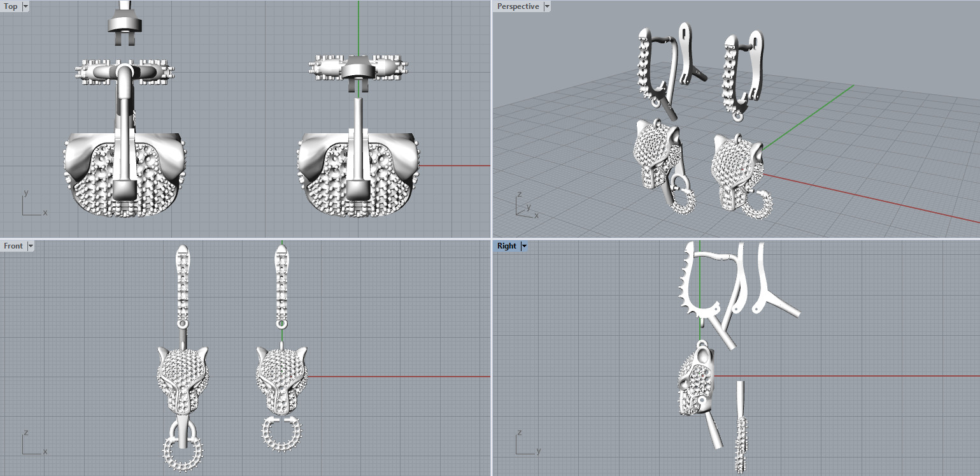The width and height of the screenshot is (980, 476).
Task: Open the Right viewport menu arrow
Action: (524, 246)
